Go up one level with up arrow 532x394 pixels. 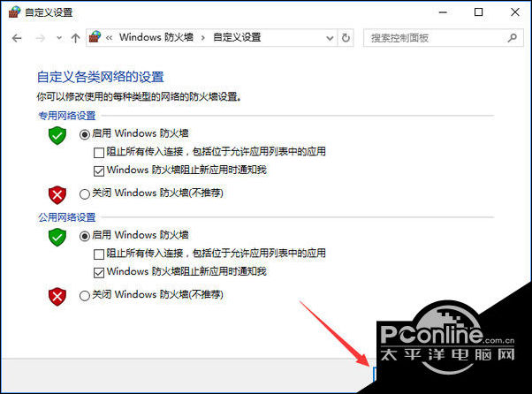(75, 38)
